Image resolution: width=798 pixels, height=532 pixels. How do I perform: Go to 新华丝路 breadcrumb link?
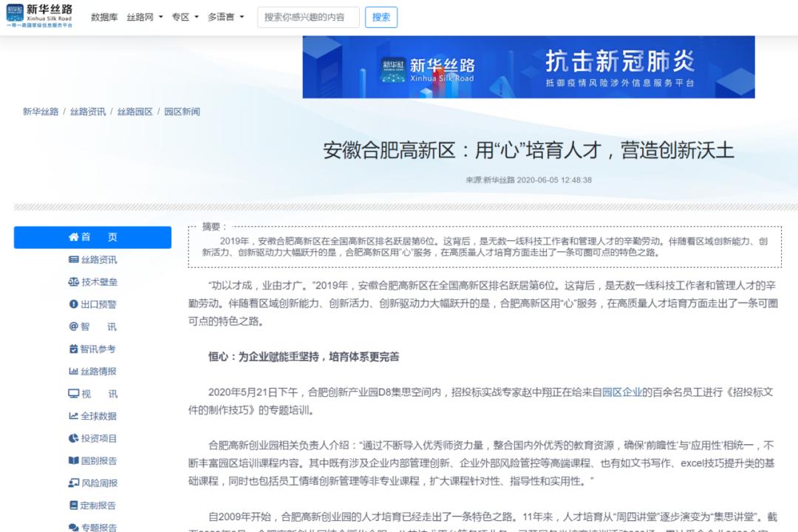pos(41,112)
